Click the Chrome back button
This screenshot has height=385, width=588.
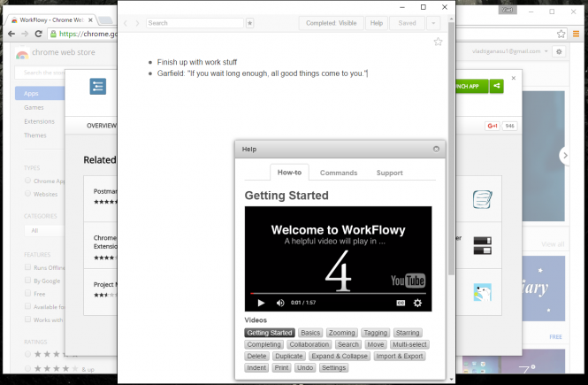tap(11, 34)
